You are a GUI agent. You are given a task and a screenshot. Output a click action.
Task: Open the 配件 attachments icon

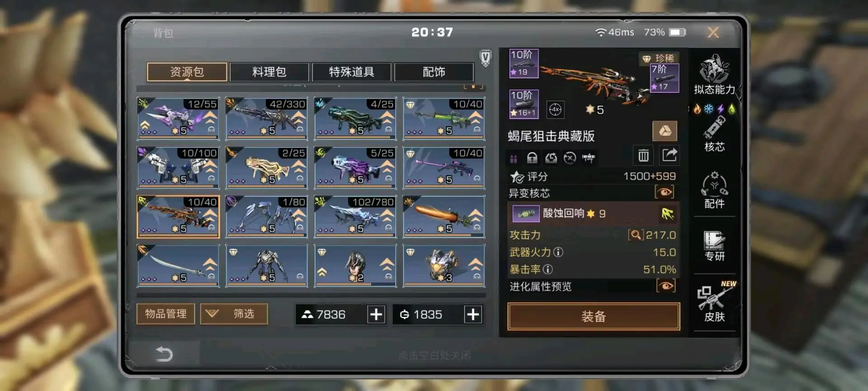pyautogui.click(x=714, y=190)
